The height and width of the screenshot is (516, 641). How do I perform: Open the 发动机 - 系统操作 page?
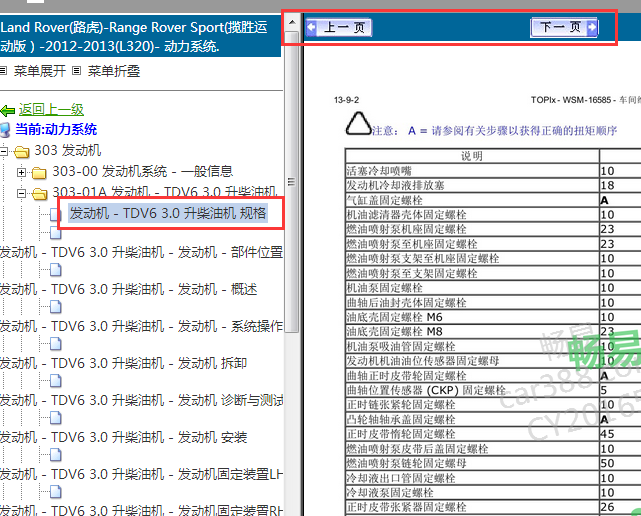(x=141, y=326)
